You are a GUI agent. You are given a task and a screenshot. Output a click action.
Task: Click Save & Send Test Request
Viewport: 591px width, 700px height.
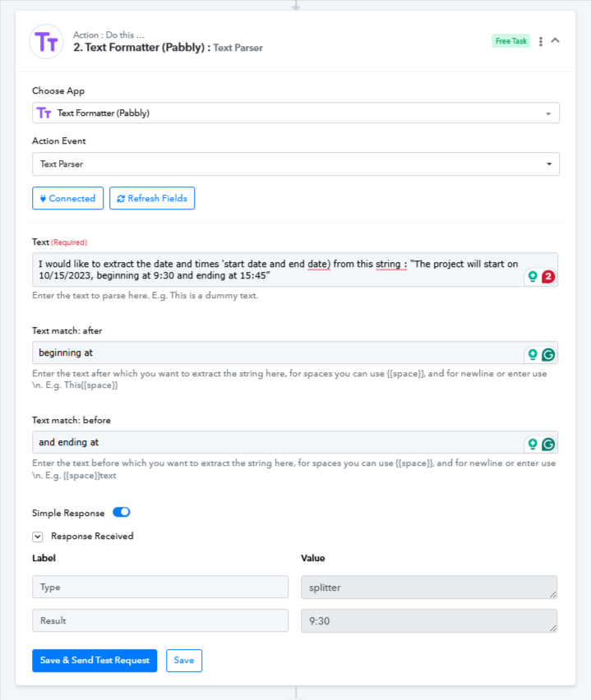point(95,661)
